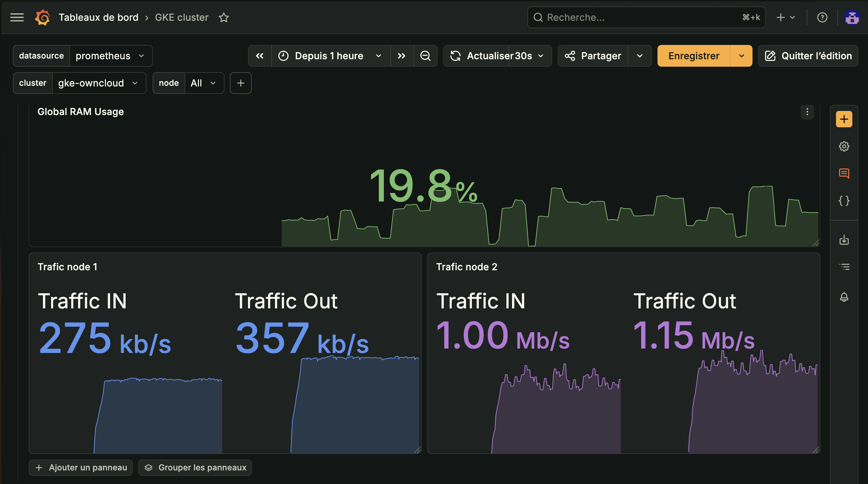Open the Depuis 1 heure time picker

330,56
